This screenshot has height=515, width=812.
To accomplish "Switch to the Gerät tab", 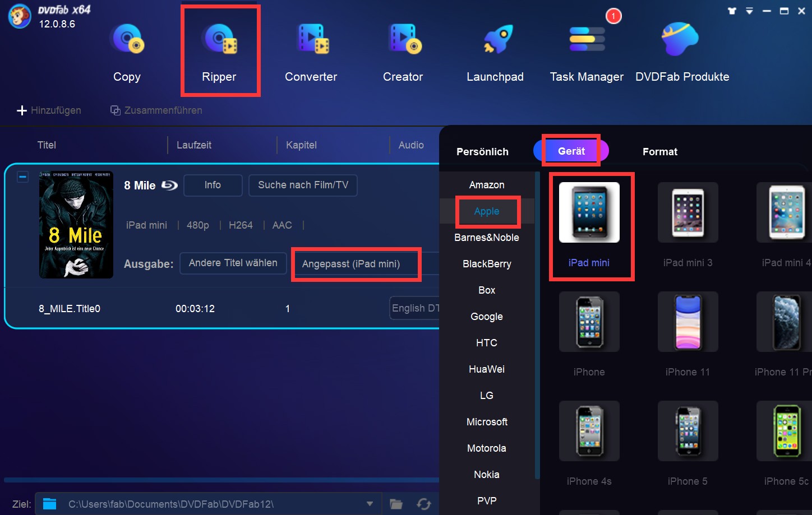I will [x=571, y=151].
